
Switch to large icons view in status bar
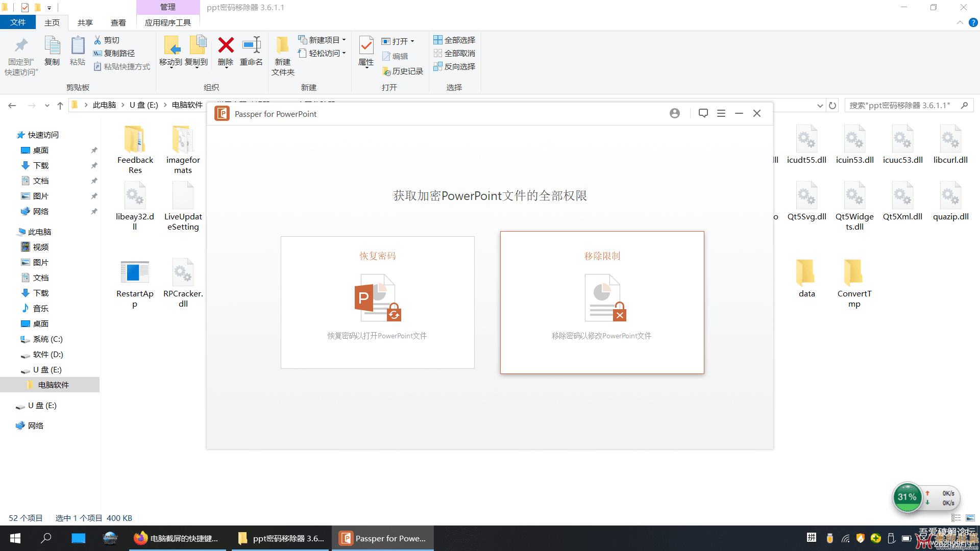[x=970, y=518]
